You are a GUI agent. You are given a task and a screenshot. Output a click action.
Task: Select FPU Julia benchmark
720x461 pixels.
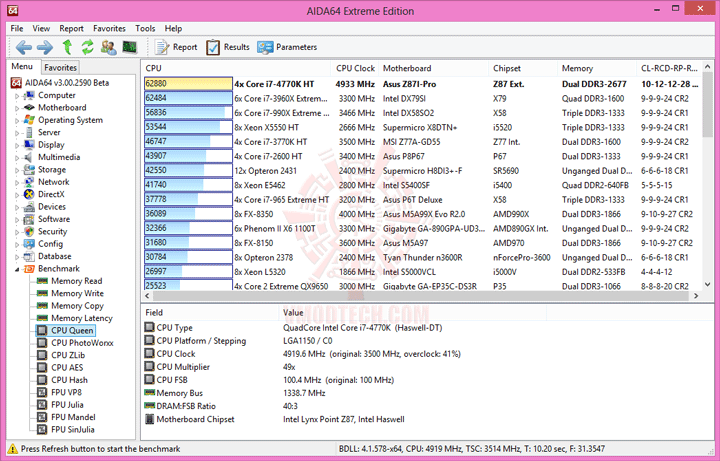click(67, 405)
